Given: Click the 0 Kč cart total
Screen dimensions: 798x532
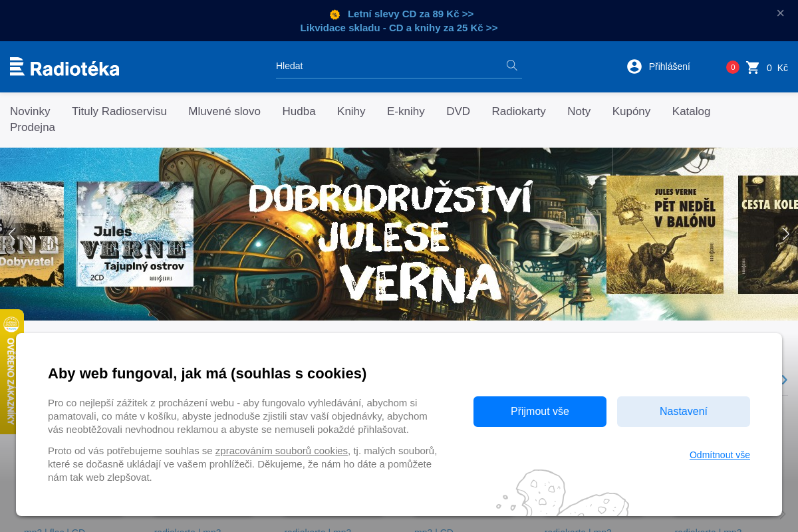Looking at the screenshot, I should coord(777,67).
